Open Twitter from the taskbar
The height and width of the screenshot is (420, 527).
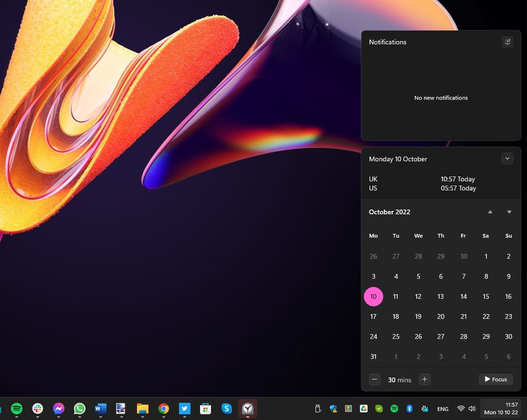(185, 408)
